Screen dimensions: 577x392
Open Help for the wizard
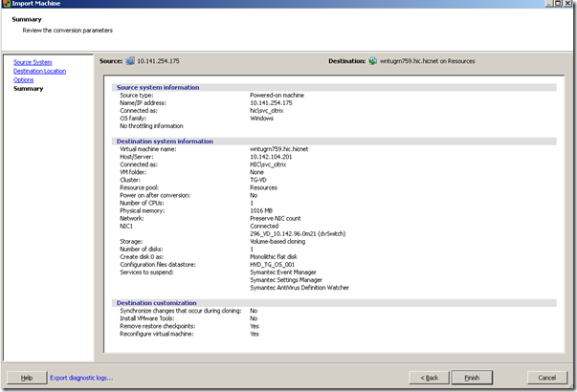(x=26, y=378)
